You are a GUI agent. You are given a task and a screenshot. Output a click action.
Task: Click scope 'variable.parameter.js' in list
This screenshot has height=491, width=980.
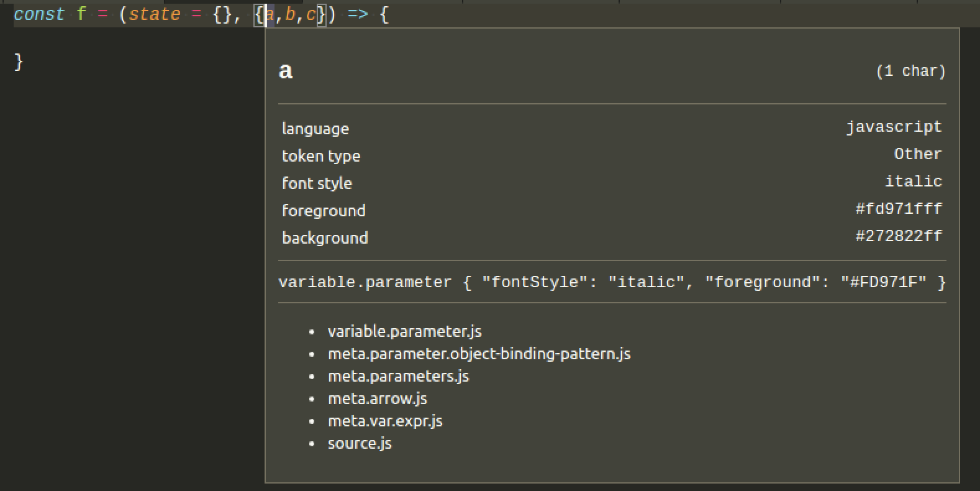[405, 332]
